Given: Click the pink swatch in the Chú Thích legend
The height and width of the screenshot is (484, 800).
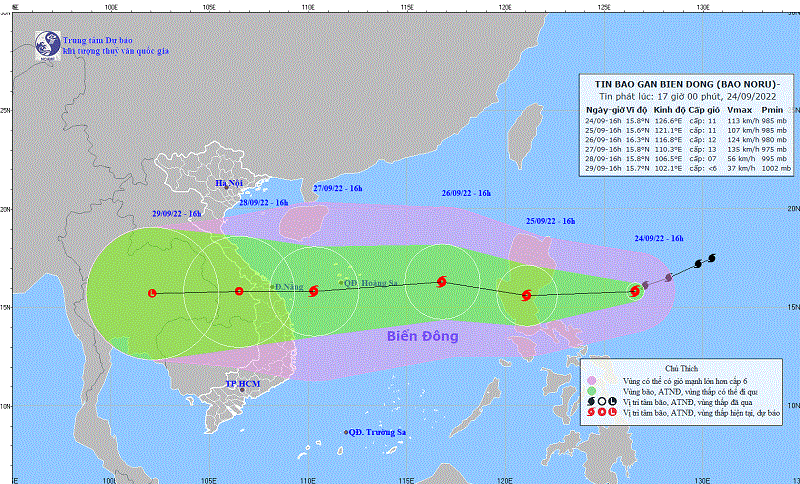Looking at the screenshot, I should coord(592,381).
